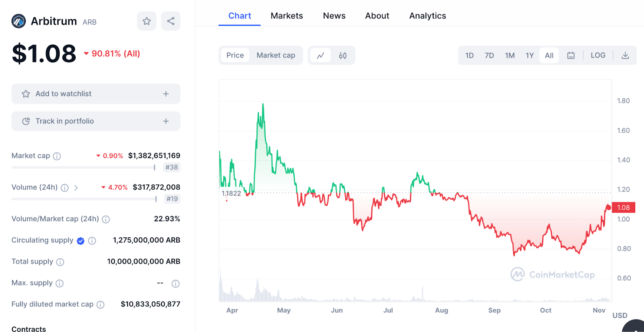Switch to candlestick chart icon

point(343,56)
